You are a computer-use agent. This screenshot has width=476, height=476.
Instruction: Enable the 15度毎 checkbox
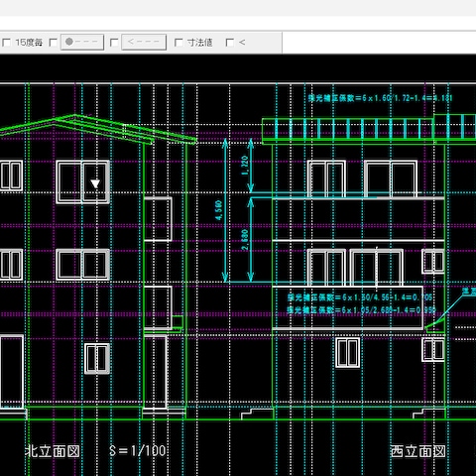pos(7,43)
